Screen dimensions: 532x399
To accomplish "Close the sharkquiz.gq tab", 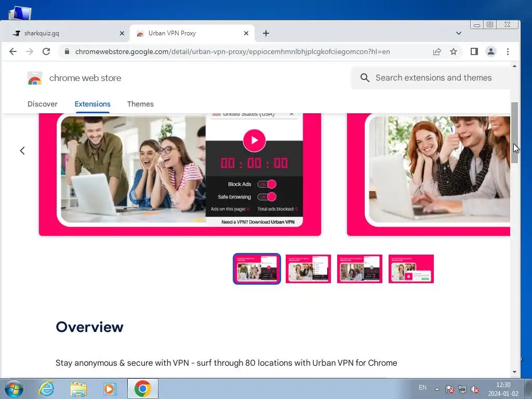I will 122,33.
